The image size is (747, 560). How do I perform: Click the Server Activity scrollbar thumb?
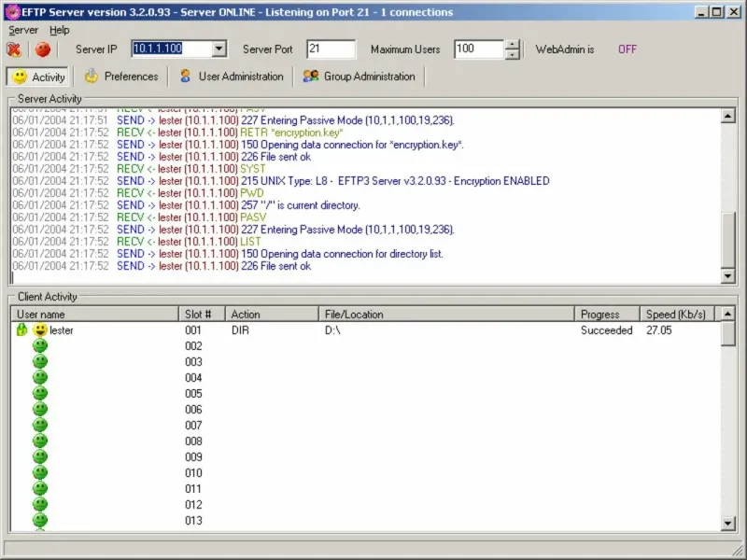coord(727,240)
